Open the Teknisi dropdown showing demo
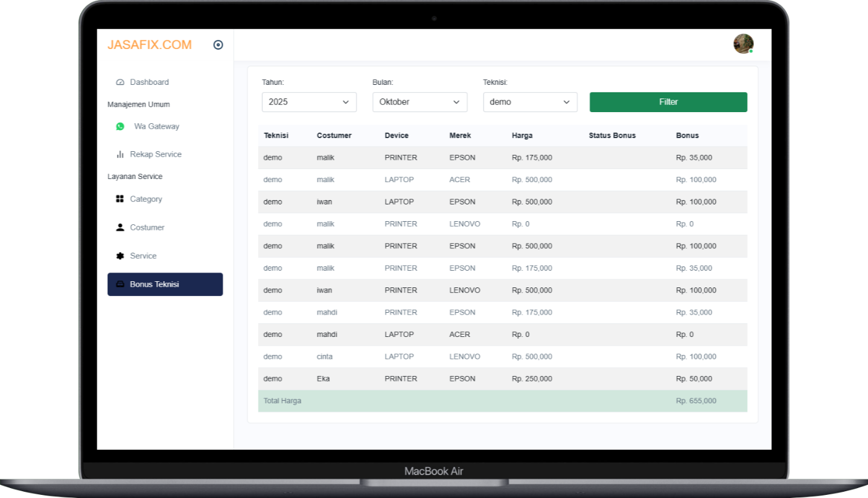The image size is (868, 498). (x=530, y=102)
